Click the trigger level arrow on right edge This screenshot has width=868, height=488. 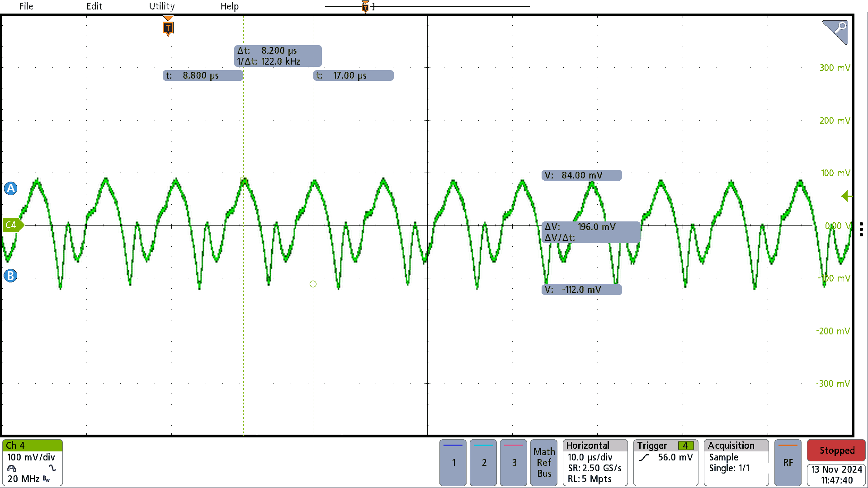click(x=847, y=197)
